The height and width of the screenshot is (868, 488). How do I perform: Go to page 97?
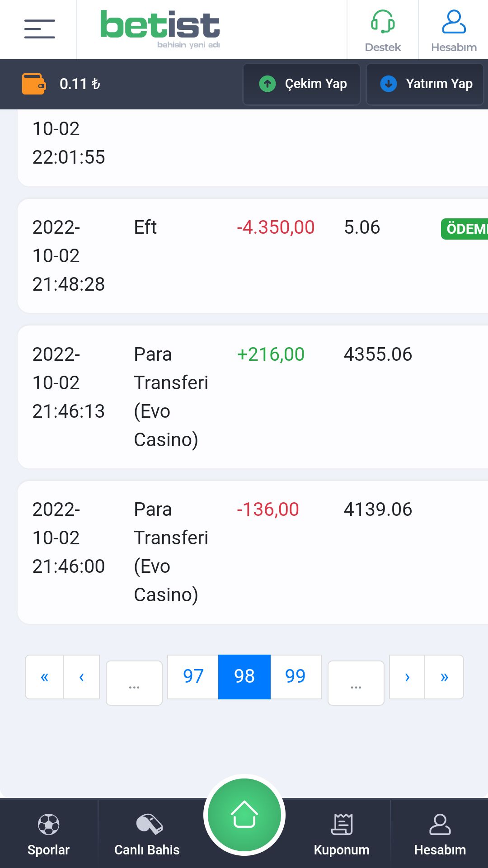tap(193, 676)
